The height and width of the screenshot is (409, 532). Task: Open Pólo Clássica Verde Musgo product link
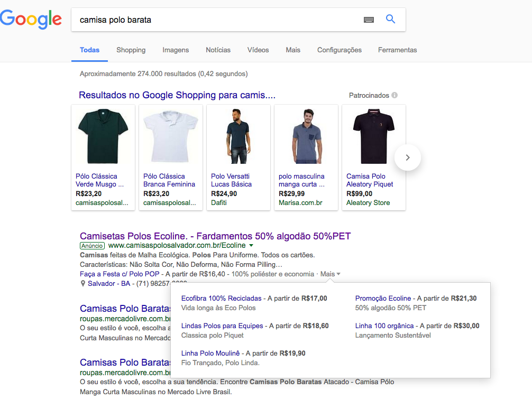[x=100, y=180]
